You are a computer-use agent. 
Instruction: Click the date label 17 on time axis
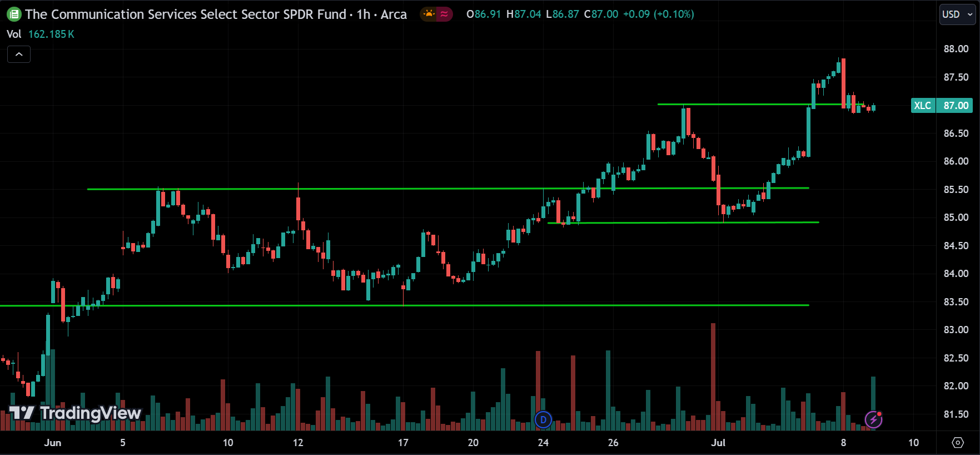coord(403,443)
